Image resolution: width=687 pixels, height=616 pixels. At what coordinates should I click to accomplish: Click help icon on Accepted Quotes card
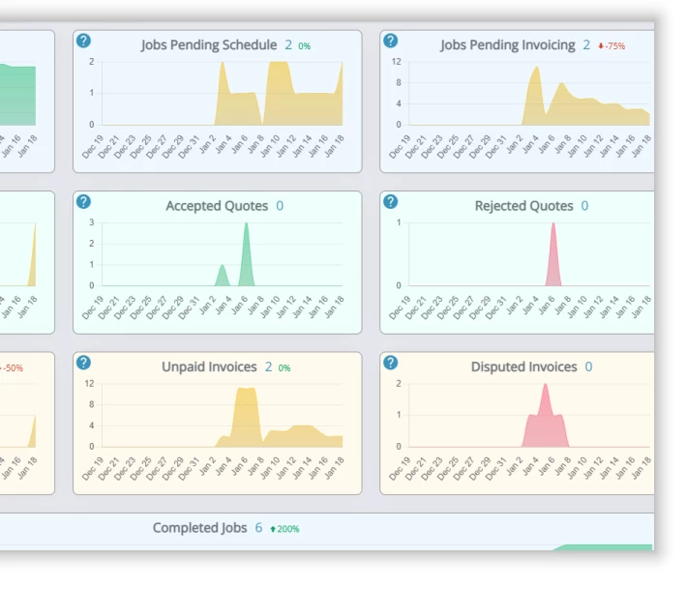tap(83, 202)
